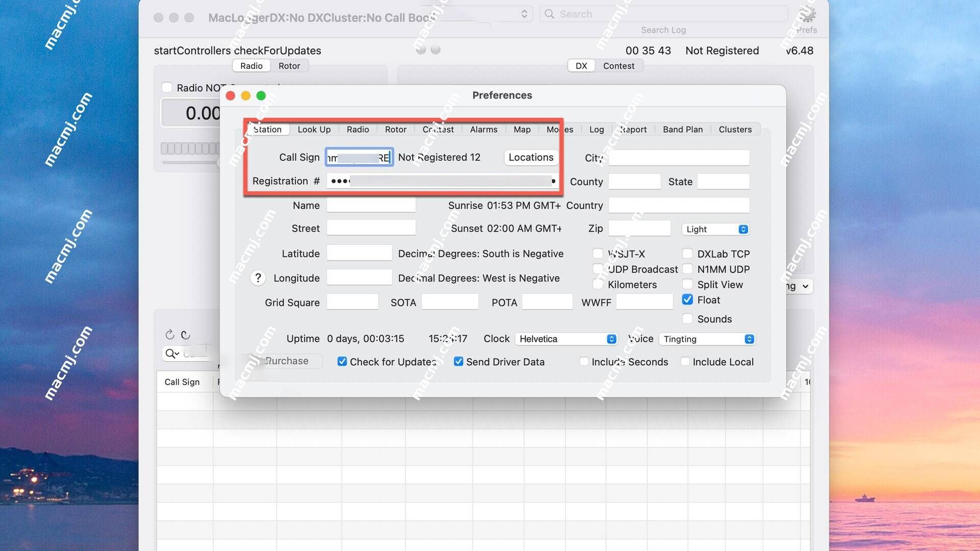
Task: Click the POTA input field
Action: click(x=547, y=302)
